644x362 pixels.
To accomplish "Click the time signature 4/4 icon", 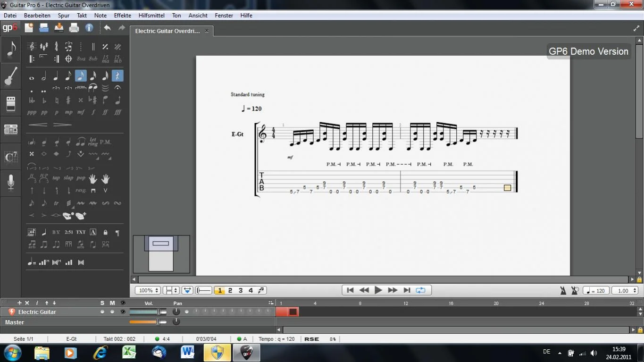I will click(56, 46).
